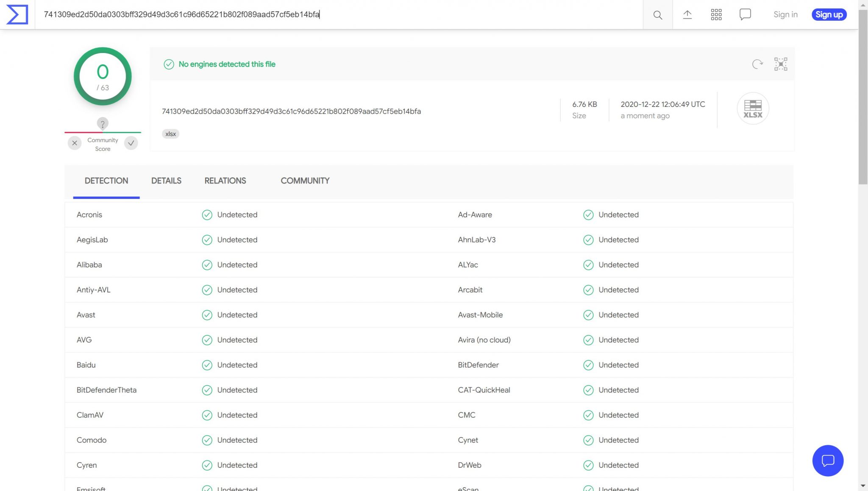Vote harmless with the checkmark community icon
Viewport: 868px width, 491px height.
(x=131, y=143)
